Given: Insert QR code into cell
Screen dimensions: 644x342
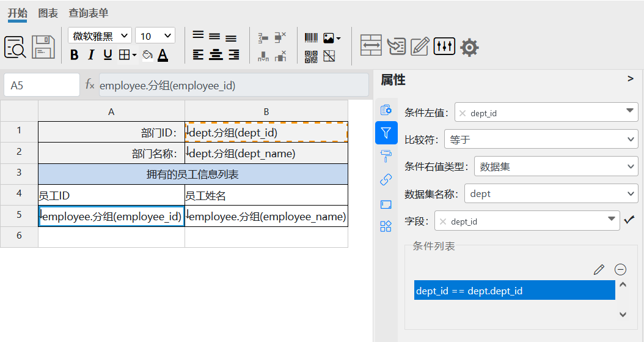Looking at the screenshot, I should coord(312,56).
